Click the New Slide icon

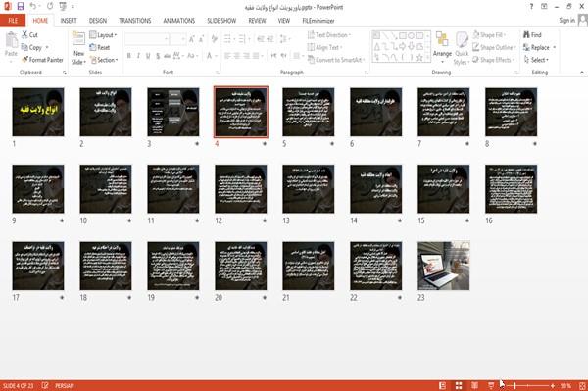78,40
